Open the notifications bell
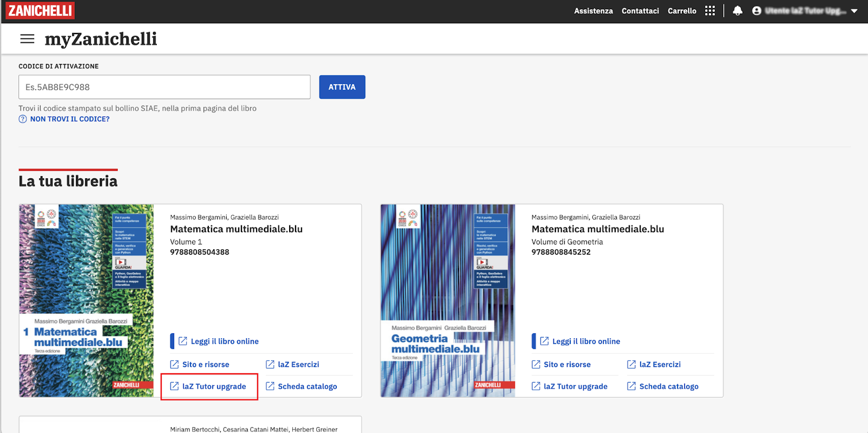 tap(737, 11)
